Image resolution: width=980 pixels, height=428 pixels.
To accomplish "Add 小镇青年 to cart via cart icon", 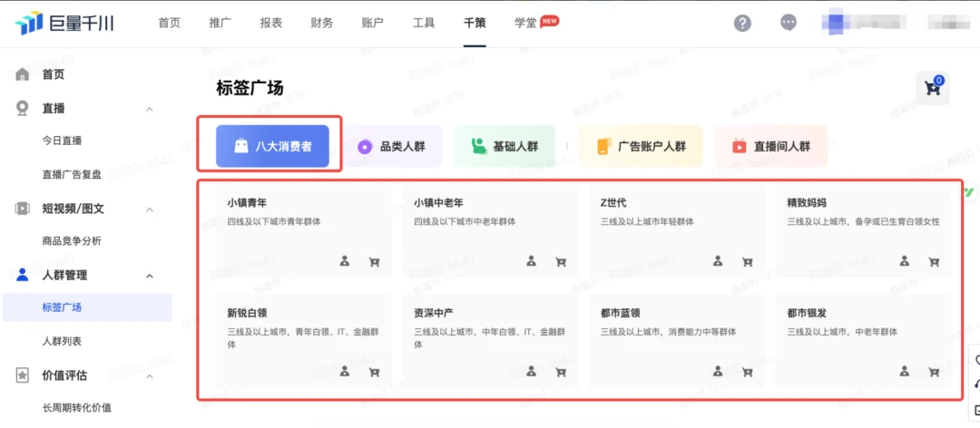I will click(x=374, y=261).
